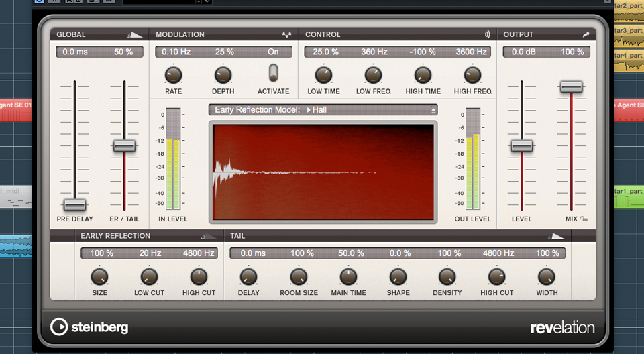Click the Tail Room Size knob

click(x=299, y=276)
